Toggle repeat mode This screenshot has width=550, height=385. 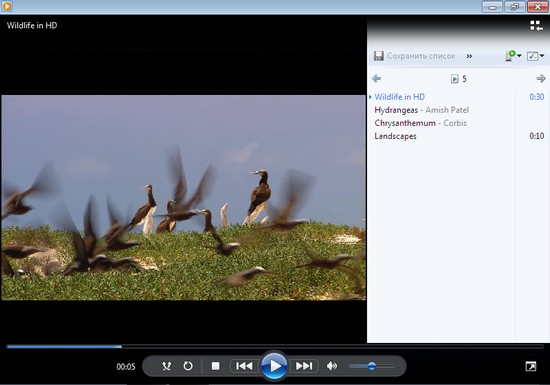tap(188, 366)
